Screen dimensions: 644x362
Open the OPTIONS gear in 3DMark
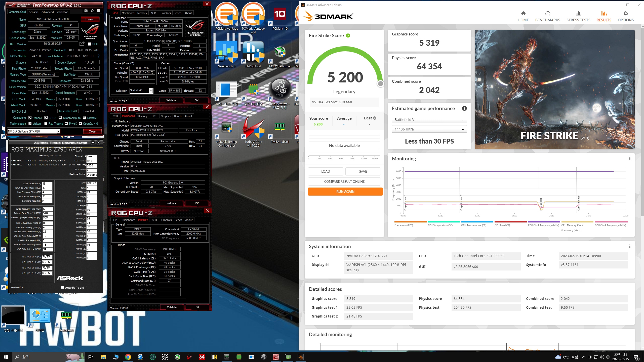(x=626, y=16)
